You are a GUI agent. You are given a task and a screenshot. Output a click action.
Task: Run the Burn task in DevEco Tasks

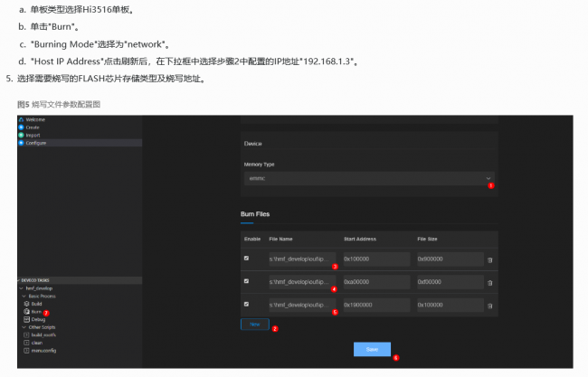click(36, 312)
